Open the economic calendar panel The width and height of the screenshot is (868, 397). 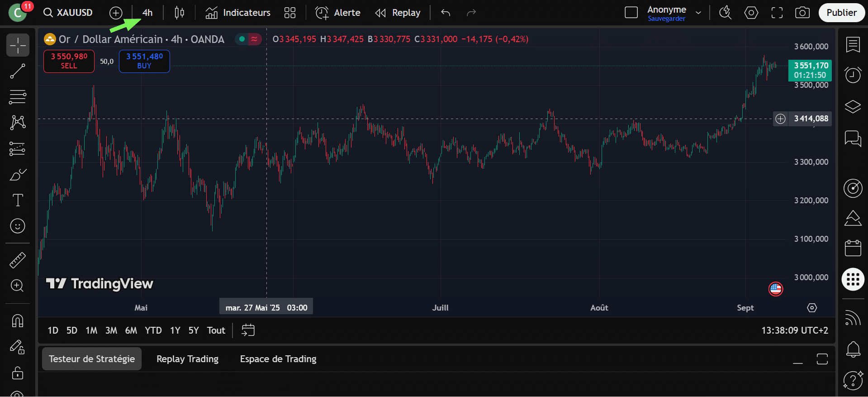pyautogui.click(x=853, y=248)
